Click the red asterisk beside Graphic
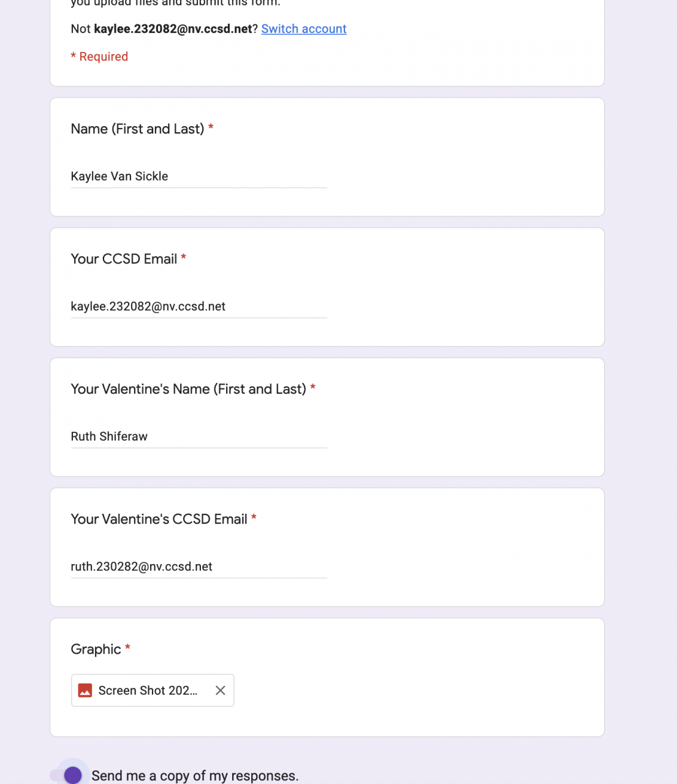677x784 pixels. coord(127,647)
